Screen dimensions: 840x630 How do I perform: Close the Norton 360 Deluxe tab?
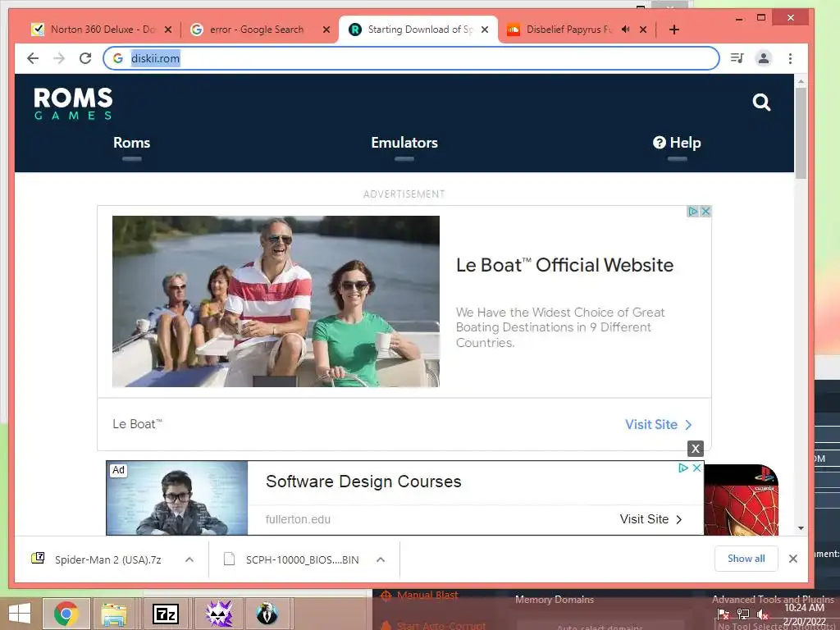point(168,30)
